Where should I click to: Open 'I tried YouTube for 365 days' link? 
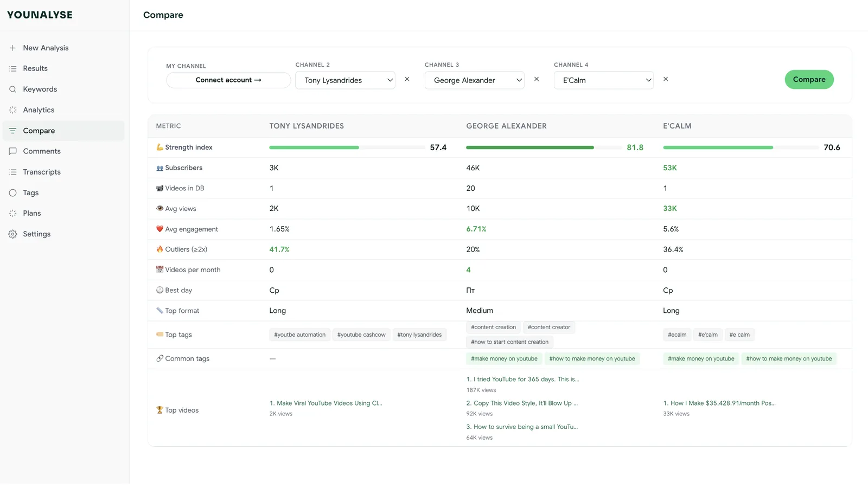tap(523, 379)
